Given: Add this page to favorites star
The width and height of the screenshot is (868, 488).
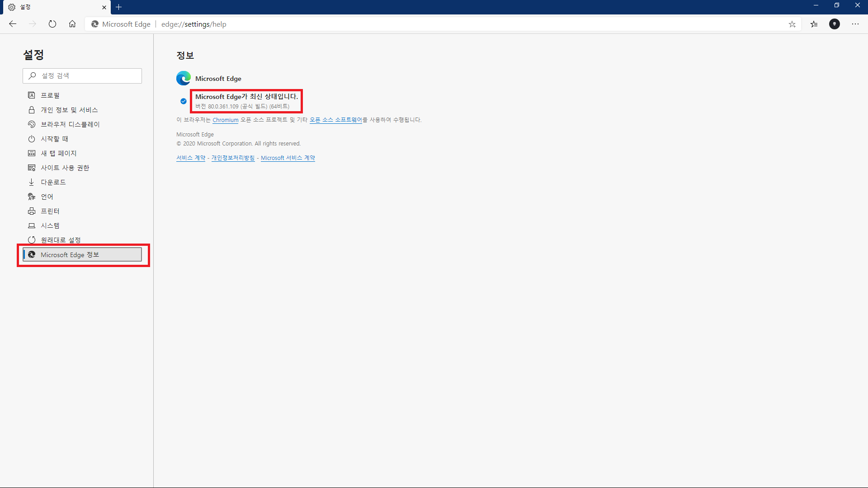Looking at the screenshot, I should point(792,24).
